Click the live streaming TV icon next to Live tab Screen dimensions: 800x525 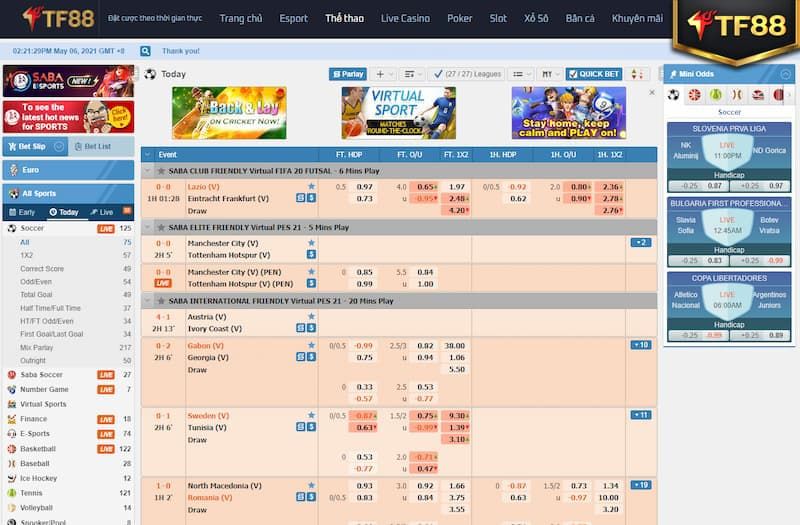click(127, 211)
